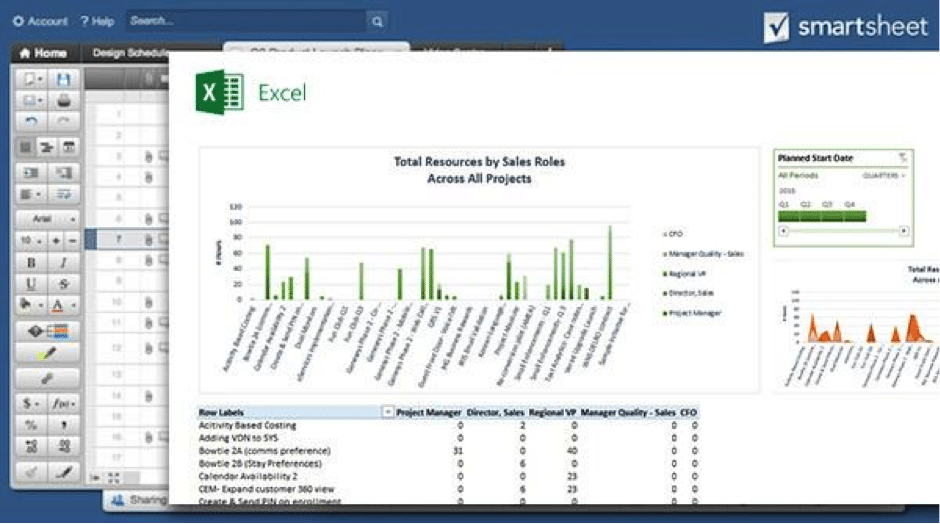This screenshot has height=524, width=940.
Task: Apply Strikethrough formatting
Action: [63, 284]
